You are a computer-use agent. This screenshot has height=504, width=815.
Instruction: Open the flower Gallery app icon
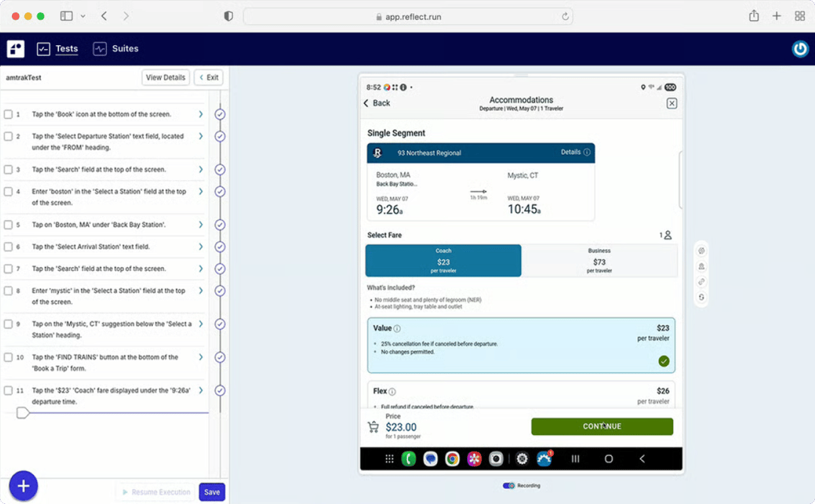474,459
